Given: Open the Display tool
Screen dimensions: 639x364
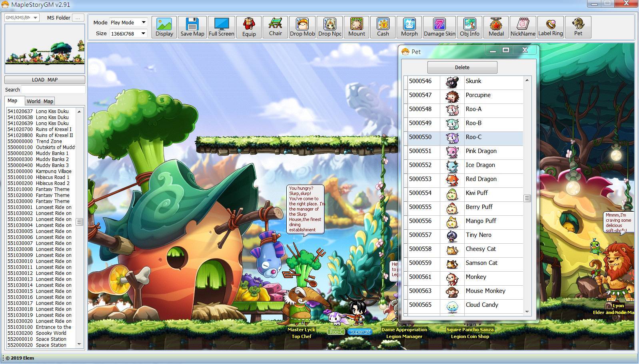Looking at the screenshot, I should [164, 27].
